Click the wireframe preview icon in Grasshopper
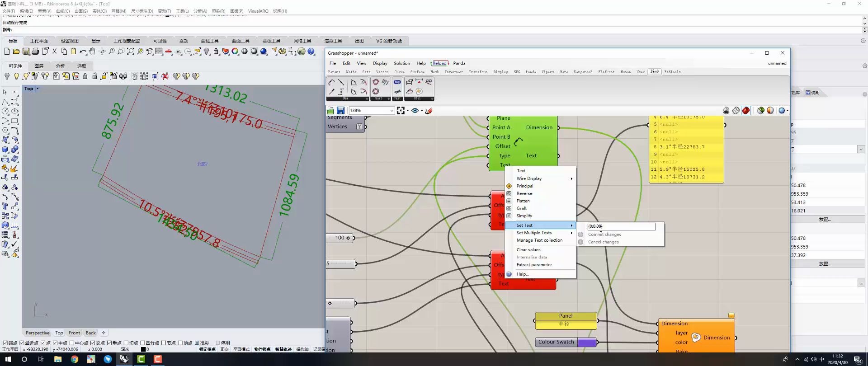Screen dimensions: 868x366 tap(736, 110)
